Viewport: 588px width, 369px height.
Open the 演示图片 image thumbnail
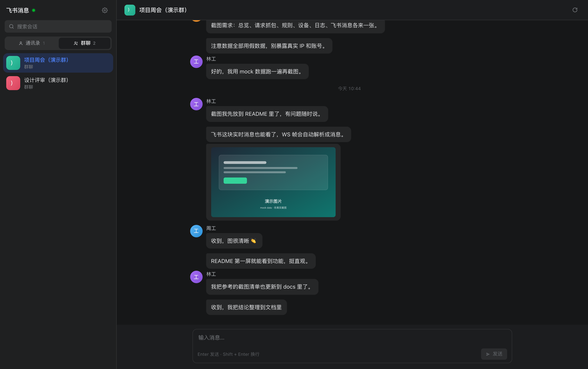[x=273, y=182]
